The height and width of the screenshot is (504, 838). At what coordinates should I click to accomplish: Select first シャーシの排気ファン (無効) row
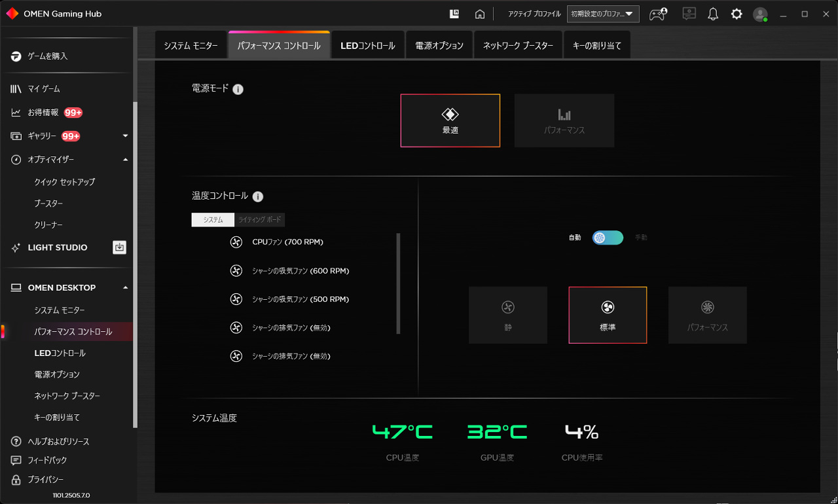280,327
